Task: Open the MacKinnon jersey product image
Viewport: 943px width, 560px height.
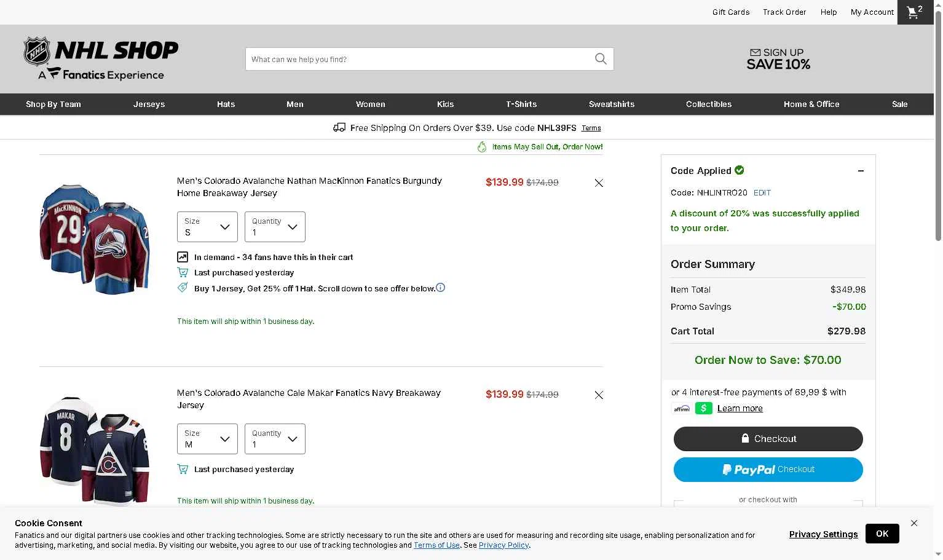Action: pyautogui.click(x=95, y=239)
